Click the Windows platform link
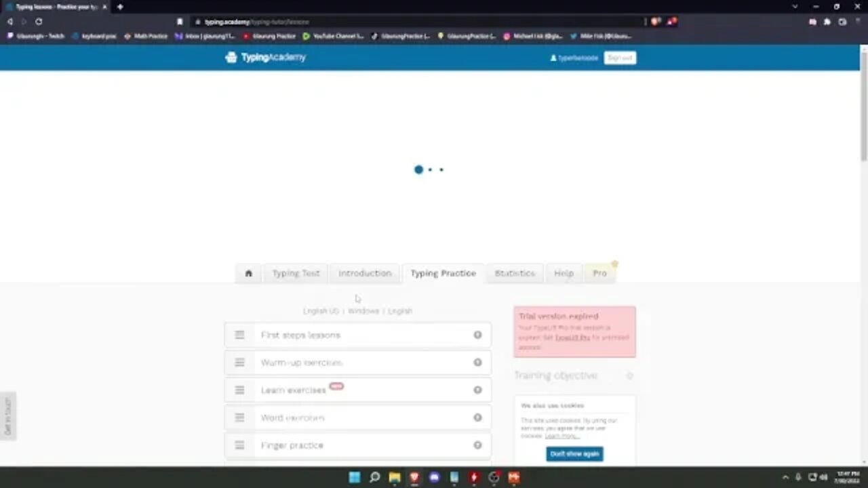Screen dimensions: 868x488 363,310
